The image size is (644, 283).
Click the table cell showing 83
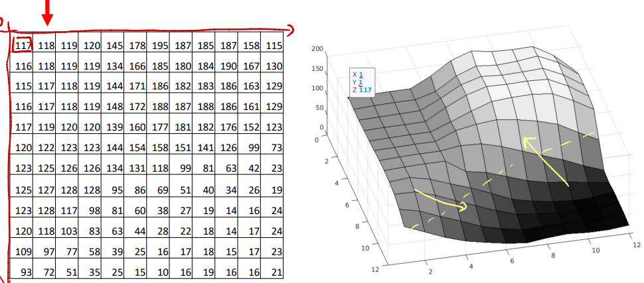tap(90, 227)
